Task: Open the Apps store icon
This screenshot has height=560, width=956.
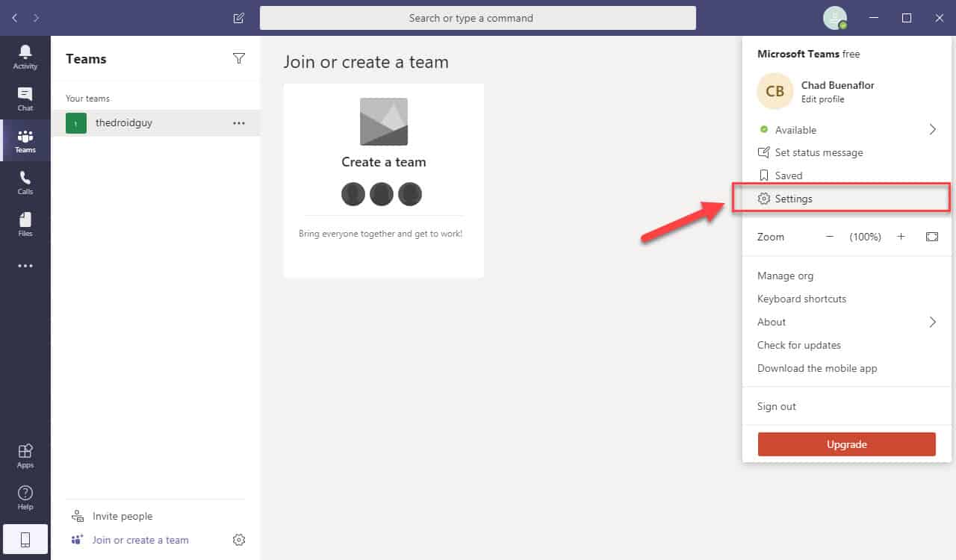Action: tap(25, 455)
